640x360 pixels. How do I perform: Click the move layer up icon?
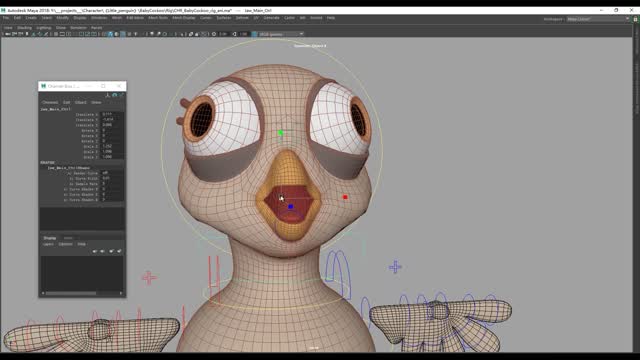(x=95, y=251)
